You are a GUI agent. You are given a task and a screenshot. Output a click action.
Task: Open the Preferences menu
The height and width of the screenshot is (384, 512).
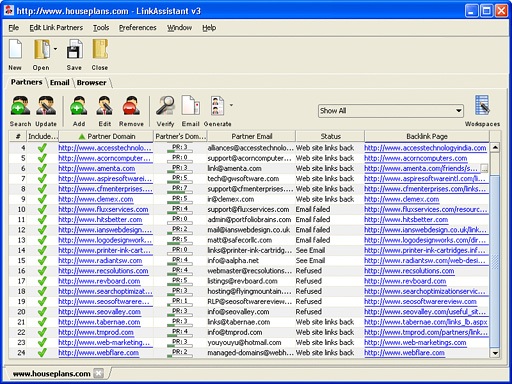pos(138,28)
